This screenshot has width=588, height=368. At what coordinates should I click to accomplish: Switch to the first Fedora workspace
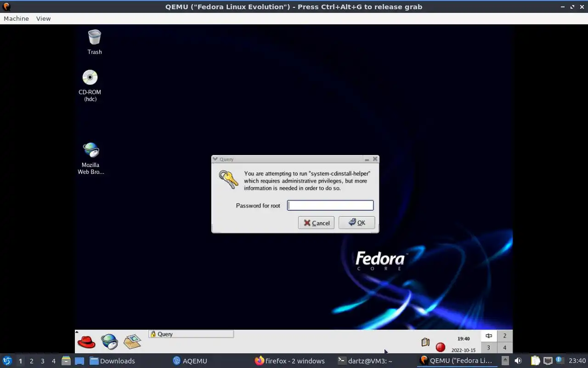pyautogui.click(x=488, y=336)
